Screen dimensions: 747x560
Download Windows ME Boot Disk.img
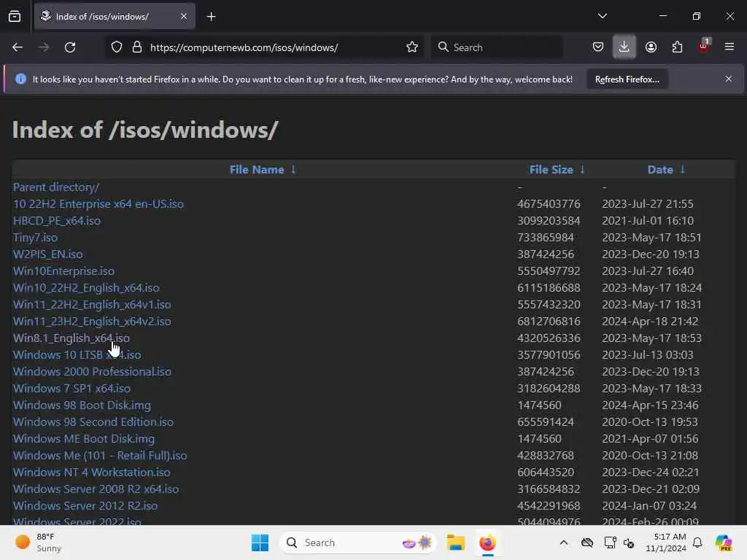[84, 438]
